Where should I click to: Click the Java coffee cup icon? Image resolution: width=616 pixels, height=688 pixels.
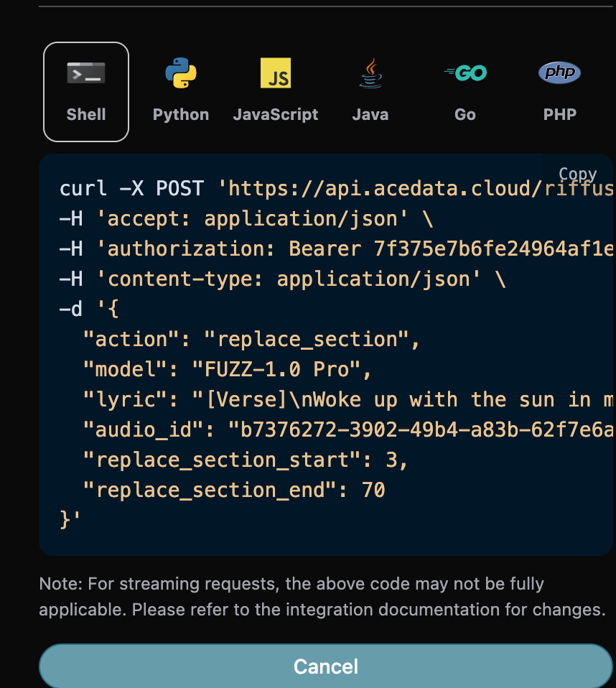tap(370, 72)
